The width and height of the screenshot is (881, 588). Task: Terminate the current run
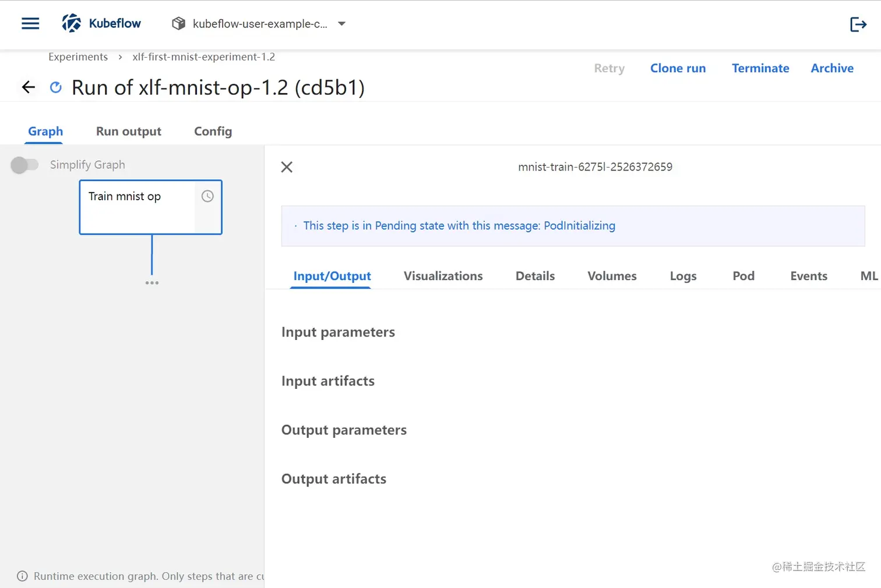pos(760,68)
